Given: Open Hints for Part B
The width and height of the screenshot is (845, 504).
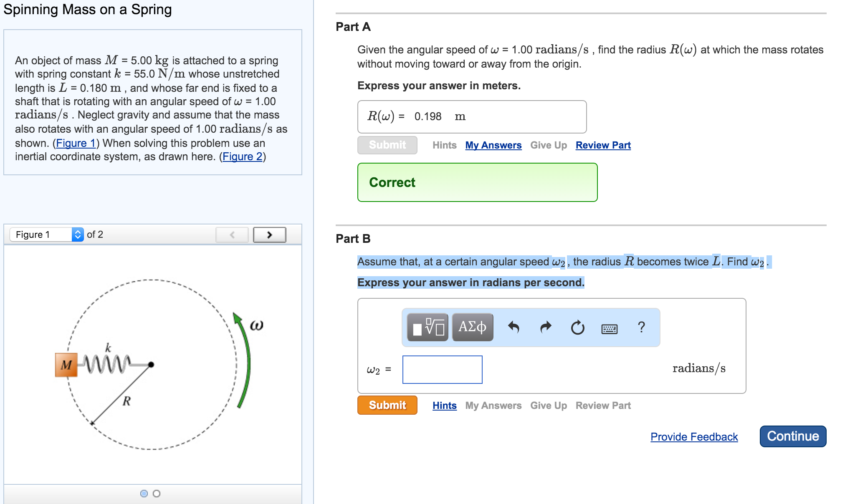Looking at the screenshot, I should coord(444,405).
